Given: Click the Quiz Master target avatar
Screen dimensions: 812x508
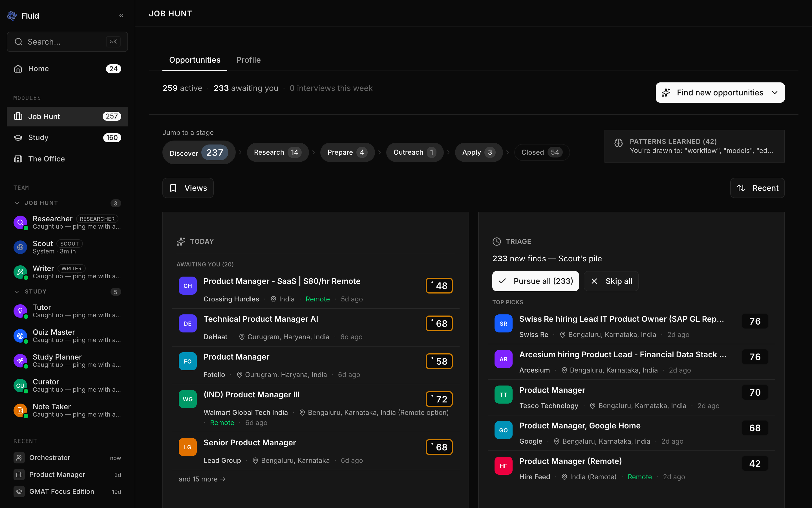Looking at the screenshot, I should pyautogui.click(x=20, y=336).
